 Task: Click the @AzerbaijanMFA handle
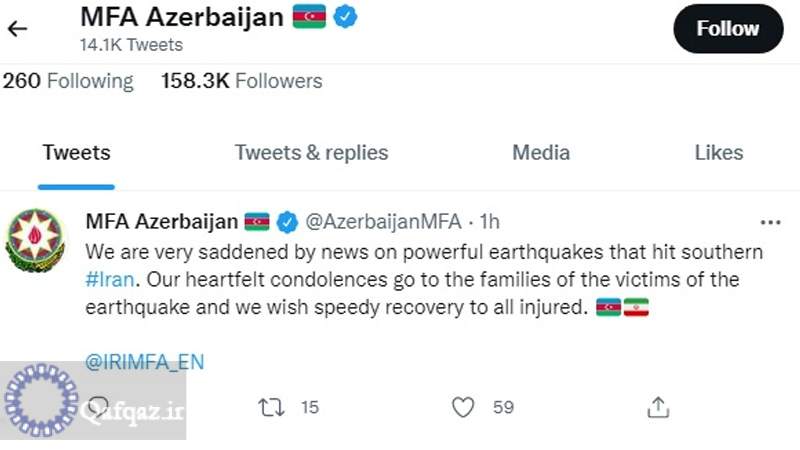(x=383, y=222)
